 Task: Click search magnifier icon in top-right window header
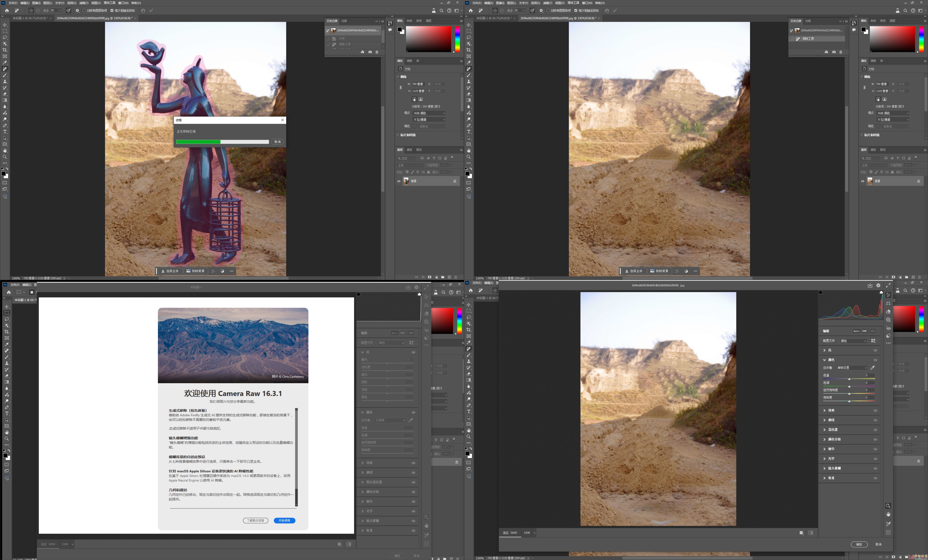(905, 11)
